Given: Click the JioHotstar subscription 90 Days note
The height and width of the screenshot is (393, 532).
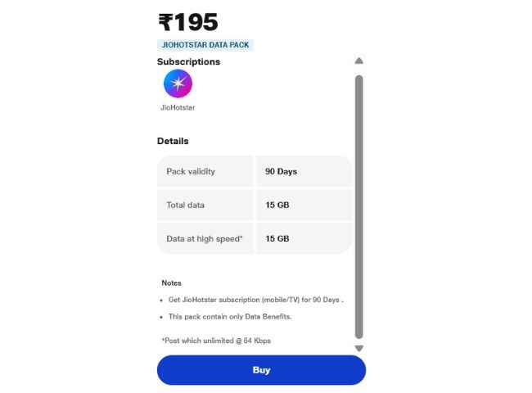Looking at the screenshot, I should tap(256, 300).
